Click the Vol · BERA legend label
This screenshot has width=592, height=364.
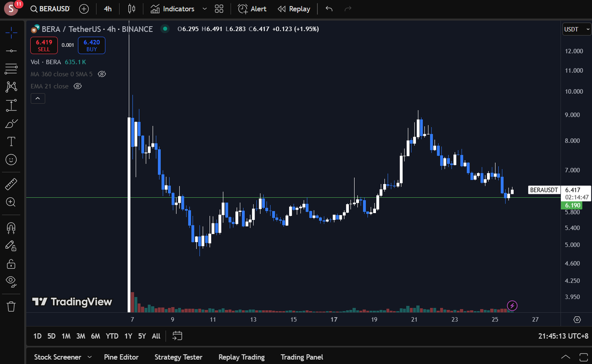45,62
